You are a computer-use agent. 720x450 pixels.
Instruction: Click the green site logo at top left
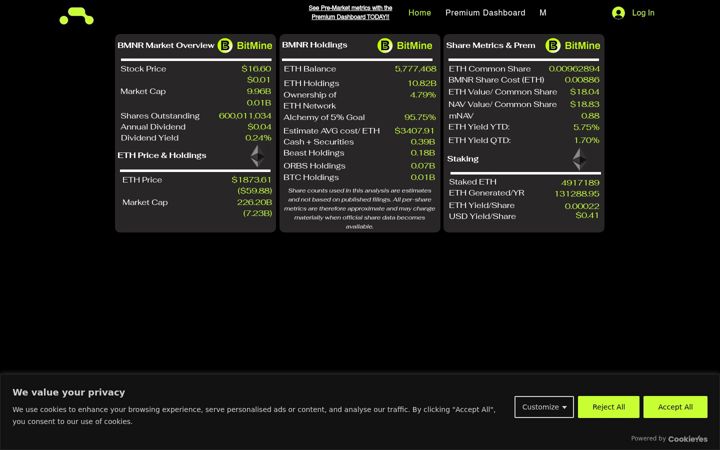[x=77, y=16]
